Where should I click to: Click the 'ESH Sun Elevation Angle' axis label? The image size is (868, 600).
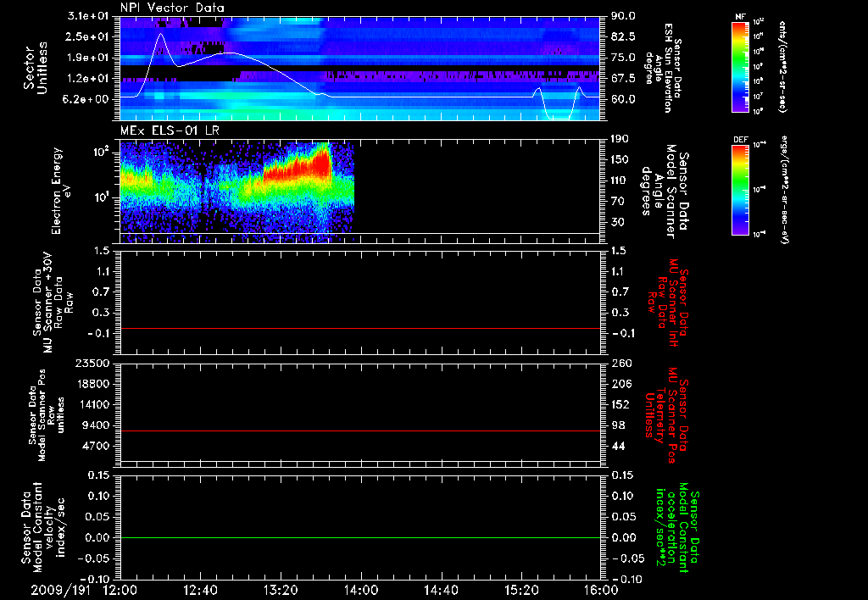663,68
